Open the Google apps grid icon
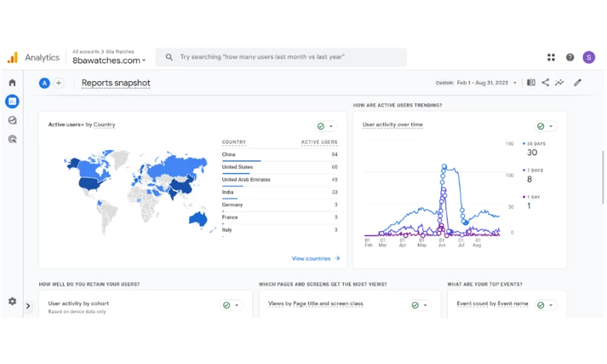This screenshot has width=607, height=364. (x=552, y=57)
